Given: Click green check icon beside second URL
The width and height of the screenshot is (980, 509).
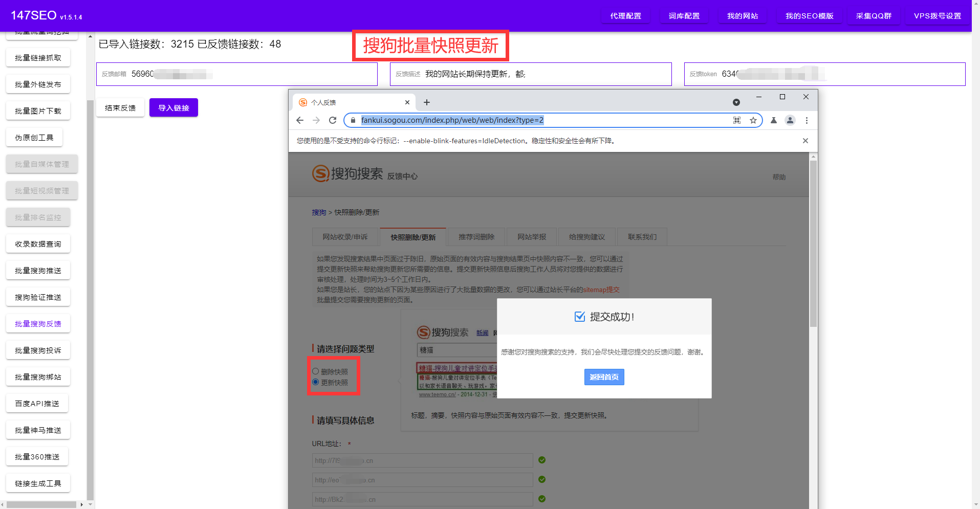Looking at the screenshot, I should [x=542, y=479].
